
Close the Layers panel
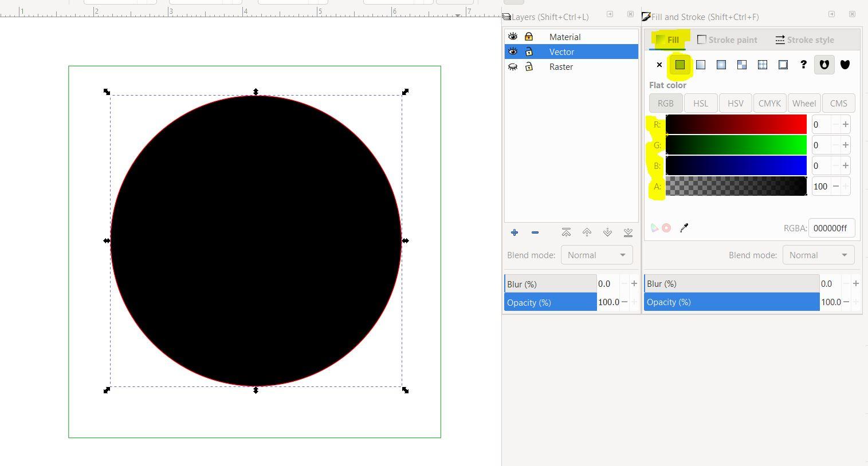click(x=631, y=14)
